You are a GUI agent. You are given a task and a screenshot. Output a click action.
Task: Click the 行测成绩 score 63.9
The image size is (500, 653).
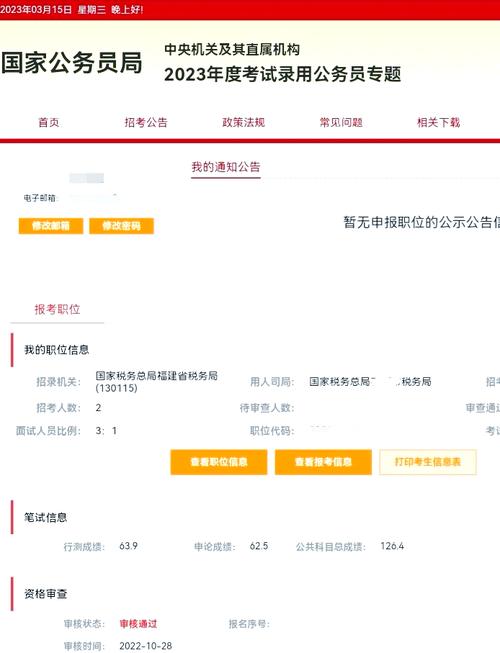pyautogui.click(x=128, y=546)
